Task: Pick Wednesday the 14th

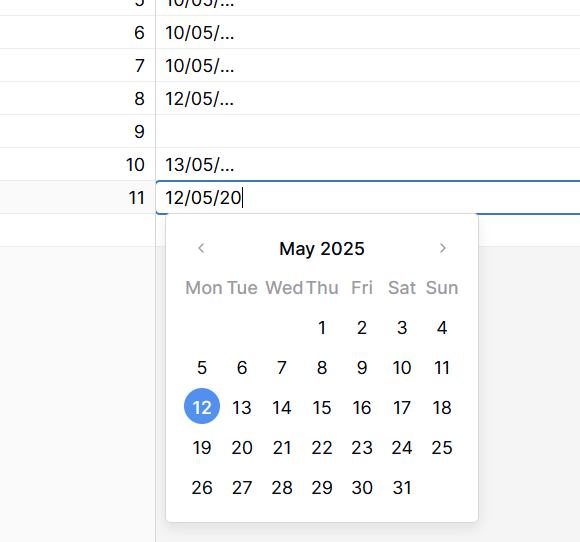Action: (282, 408)
